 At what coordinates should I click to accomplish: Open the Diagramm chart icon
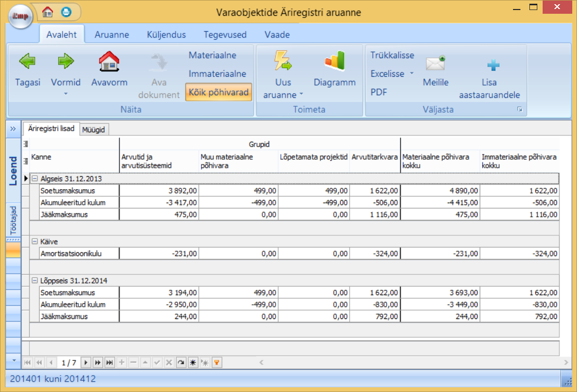tap(334, 62)
